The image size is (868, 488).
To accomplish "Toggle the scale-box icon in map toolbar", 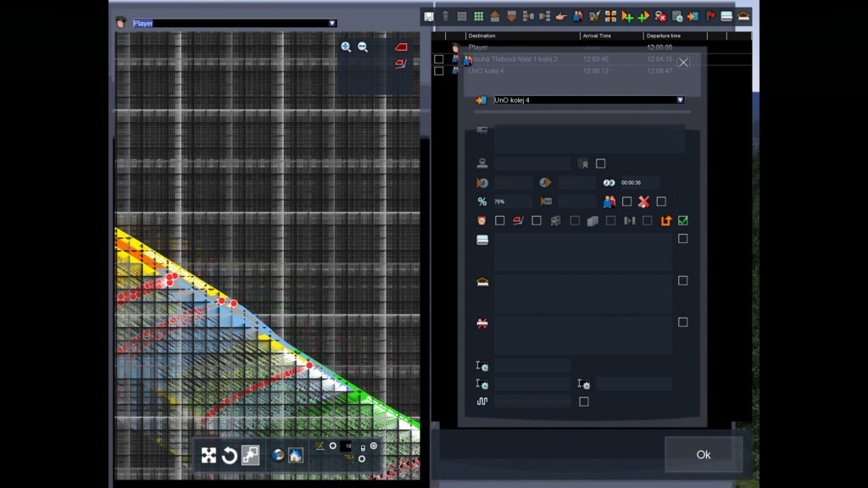I will click(x=250, y=455).
